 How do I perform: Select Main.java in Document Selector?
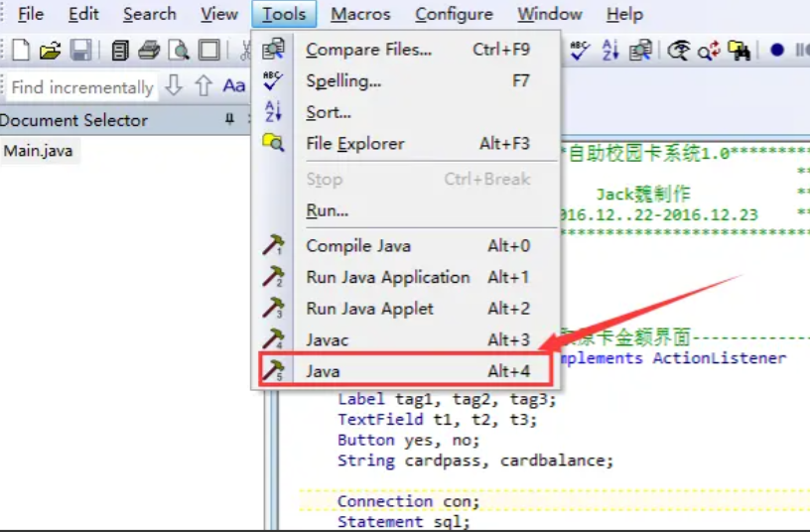39,151
